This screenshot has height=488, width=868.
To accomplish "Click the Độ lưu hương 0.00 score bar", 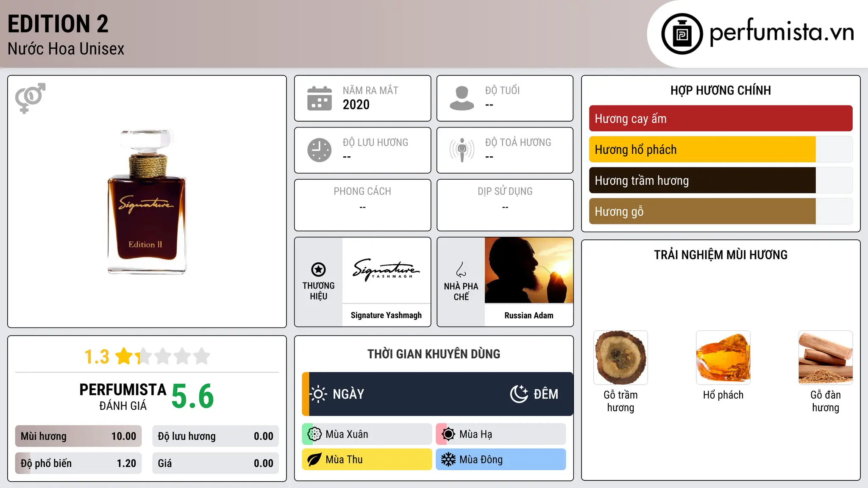I will pyautogui.click(x=215, y=436).
